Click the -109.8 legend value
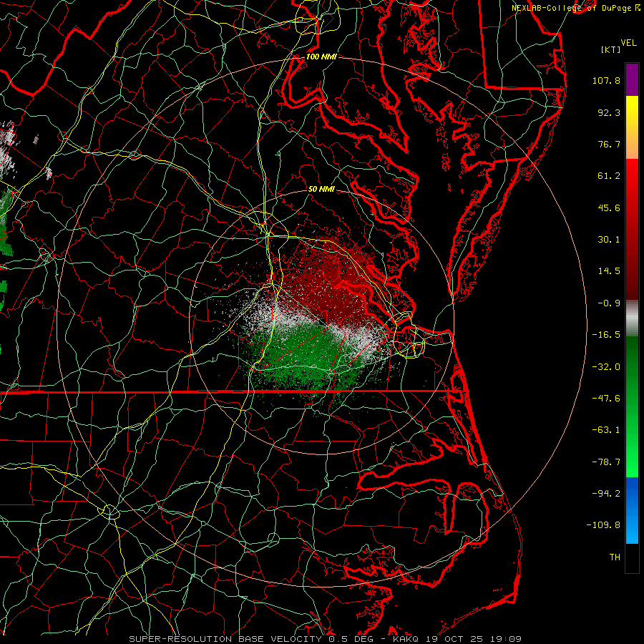Screen dimensions: 644x644 coord(604,525)
